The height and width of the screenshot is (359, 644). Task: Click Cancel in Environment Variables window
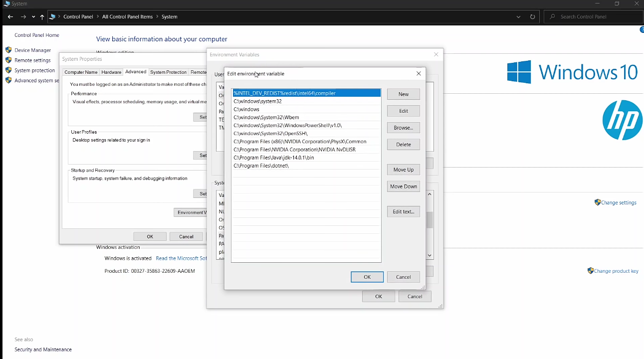[x=415, y=296]
